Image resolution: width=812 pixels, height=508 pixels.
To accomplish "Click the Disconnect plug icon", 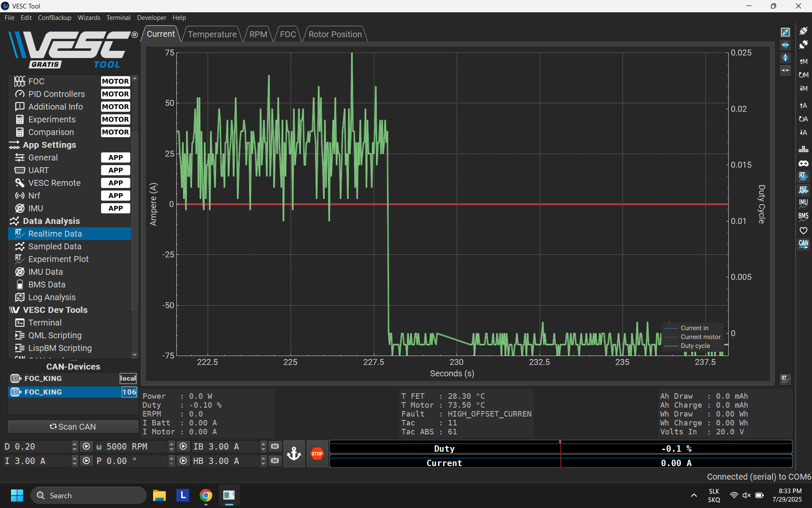I will point(803,44).
